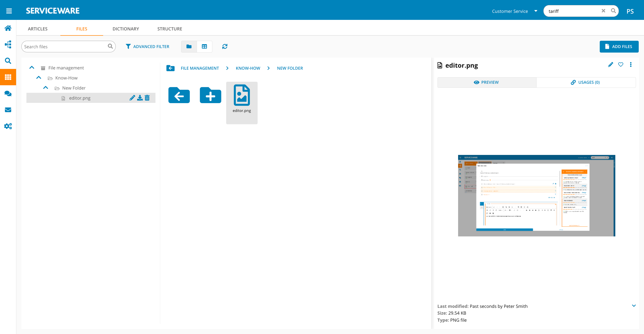Image resolution: width=644 pixels, height=334 pixels.
Task: Click the ADD FILES button
Action: (x=619, y=47)
